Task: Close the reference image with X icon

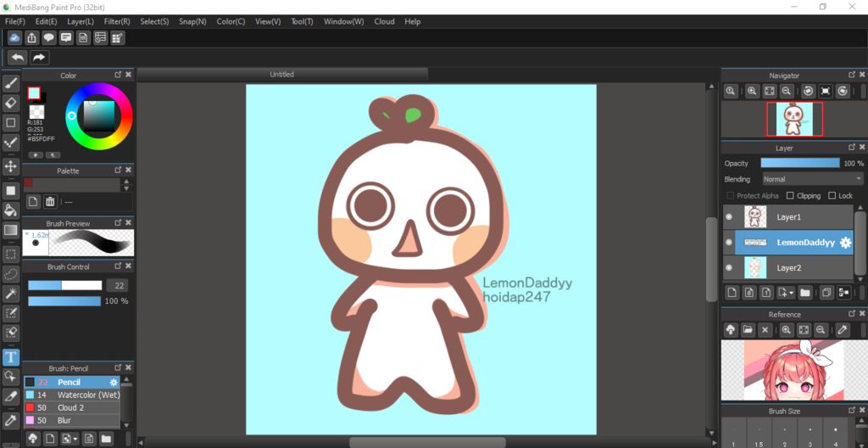Action: click(x=765, y=330)
